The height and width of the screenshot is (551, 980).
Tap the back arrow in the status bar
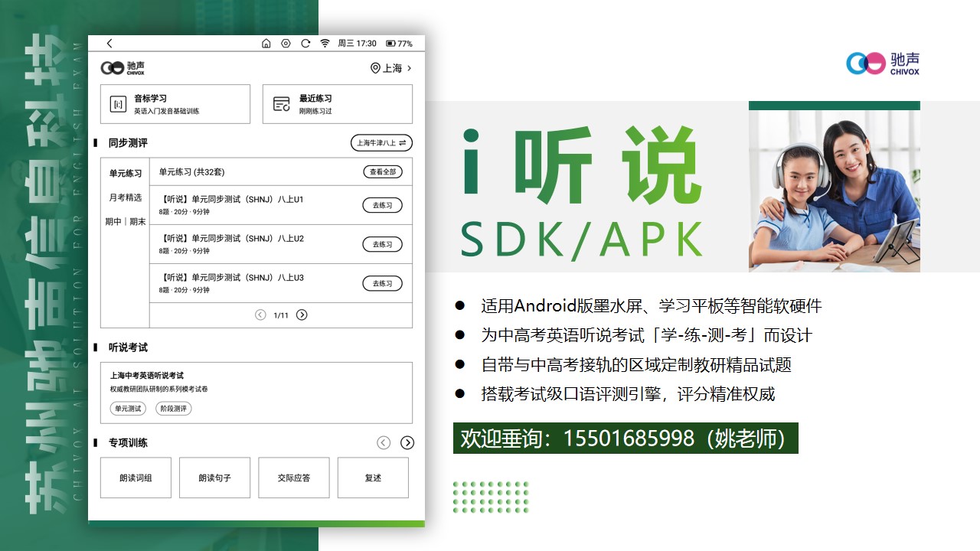(x=109, y=44)
